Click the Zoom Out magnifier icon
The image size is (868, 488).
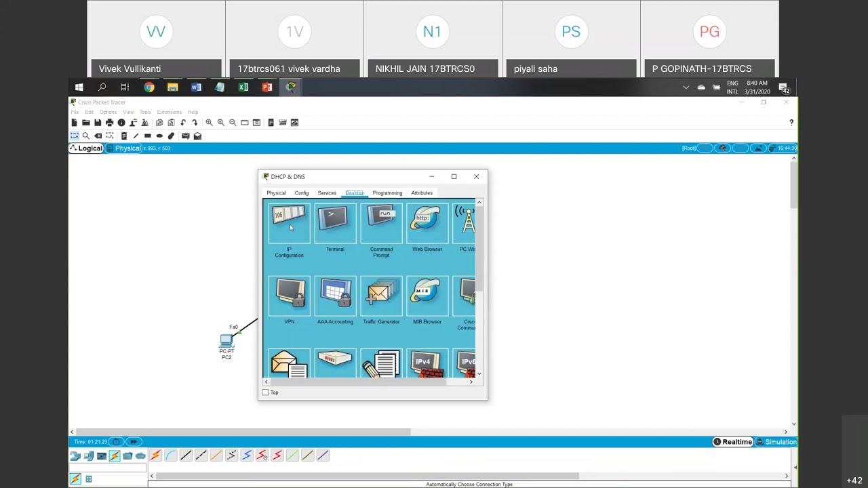233,123
